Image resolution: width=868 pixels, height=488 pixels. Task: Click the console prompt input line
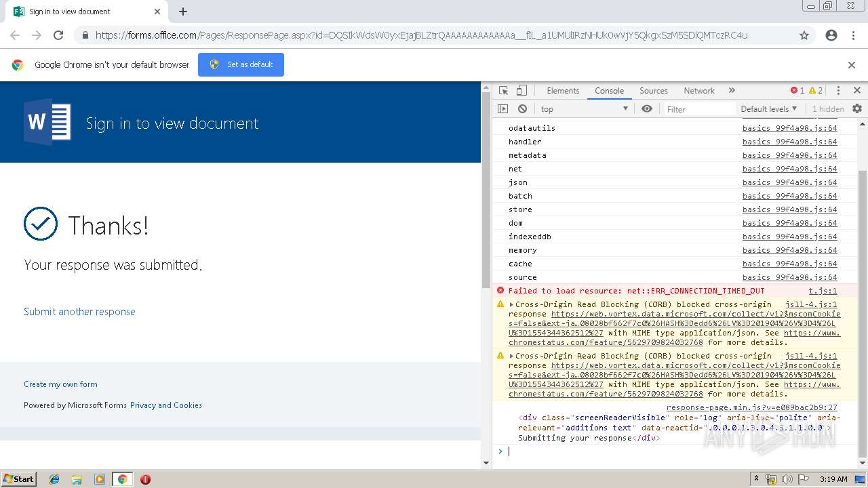click(x=678, y=451)
